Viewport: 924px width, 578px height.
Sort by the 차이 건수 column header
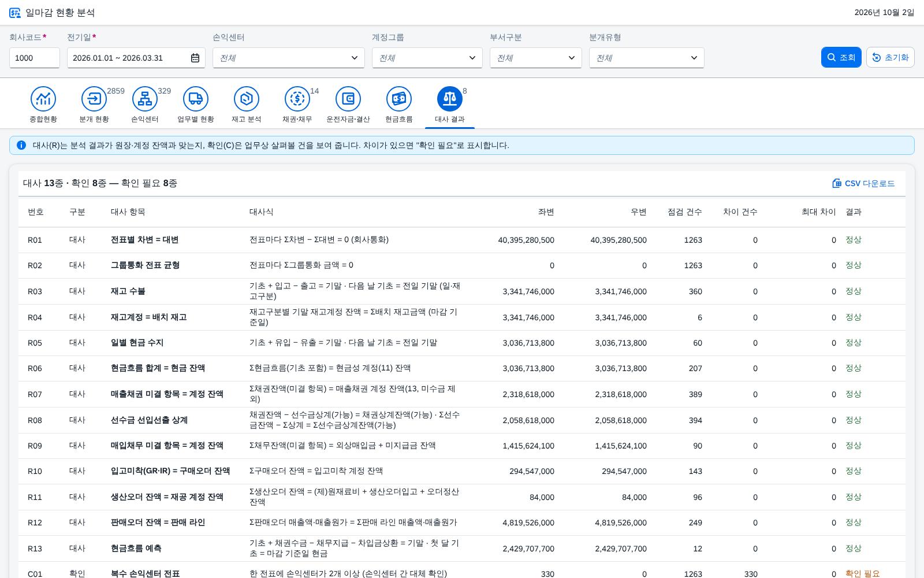point(740,212)
